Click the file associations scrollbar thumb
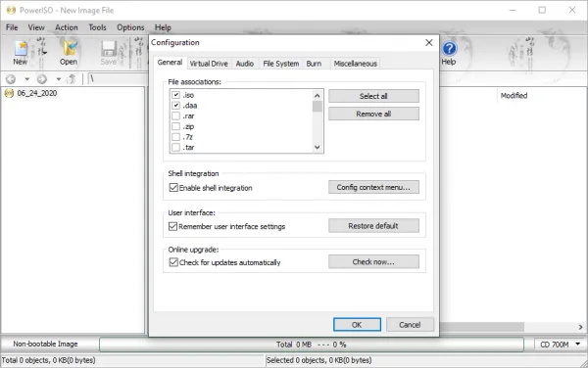Image resolution: width=588 pixels, height=368 pixels. 318,107
